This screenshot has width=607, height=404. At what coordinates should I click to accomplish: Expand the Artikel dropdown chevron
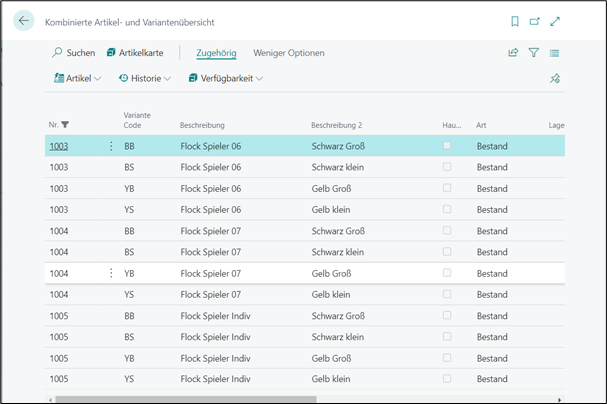(x=98, y=79)
